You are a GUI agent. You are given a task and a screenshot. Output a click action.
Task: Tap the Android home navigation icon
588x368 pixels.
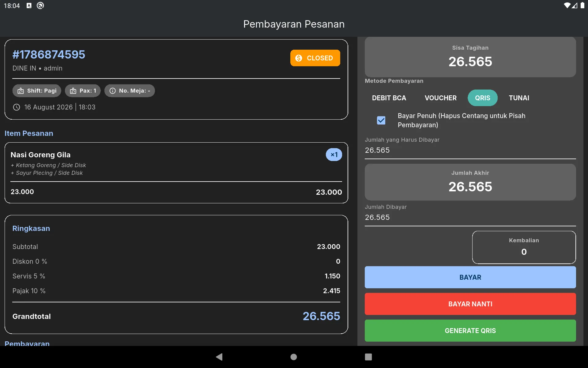[x=294, y=357]
